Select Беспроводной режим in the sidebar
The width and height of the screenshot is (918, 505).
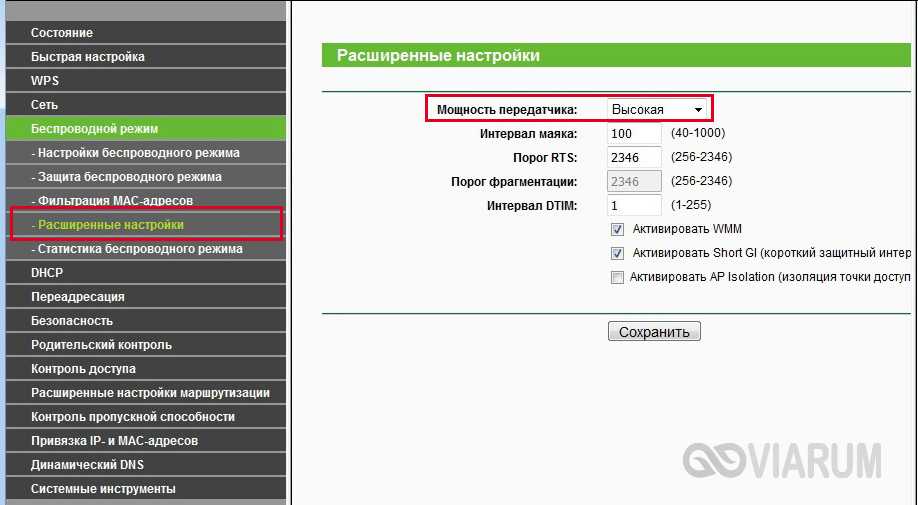(x=146, y=129)
